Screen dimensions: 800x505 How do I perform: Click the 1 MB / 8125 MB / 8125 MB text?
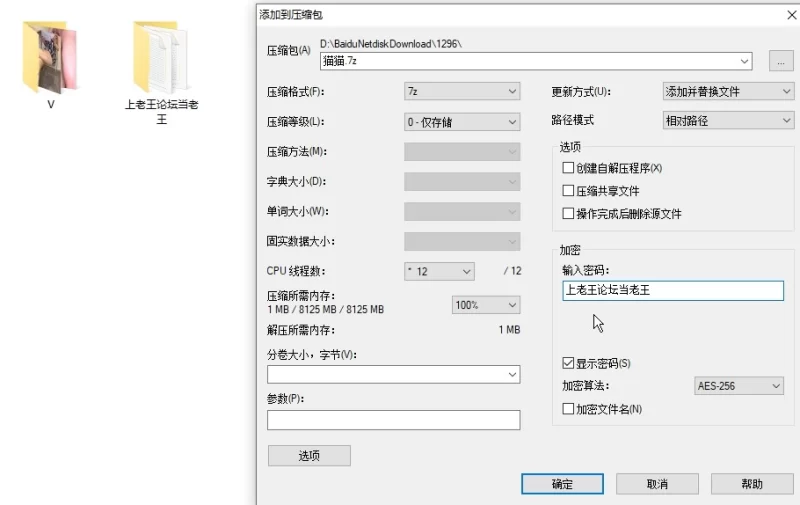[x=326, y=310]
